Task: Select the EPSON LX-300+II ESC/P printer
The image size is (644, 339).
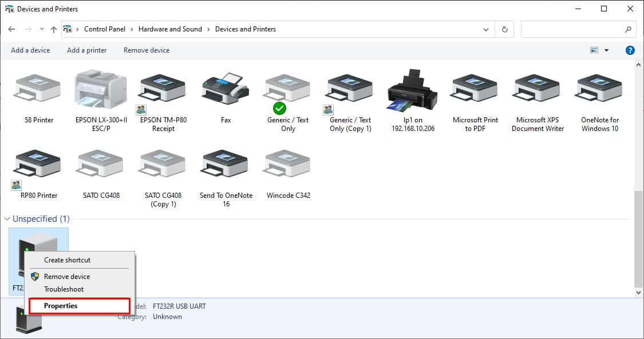Action: click(x=101, y=89)
